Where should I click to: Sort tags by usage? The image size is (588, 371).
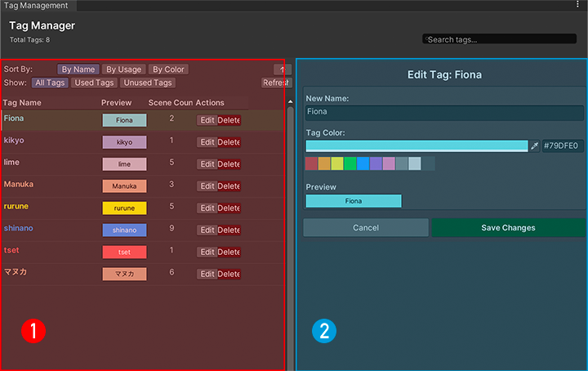point(124,69)
